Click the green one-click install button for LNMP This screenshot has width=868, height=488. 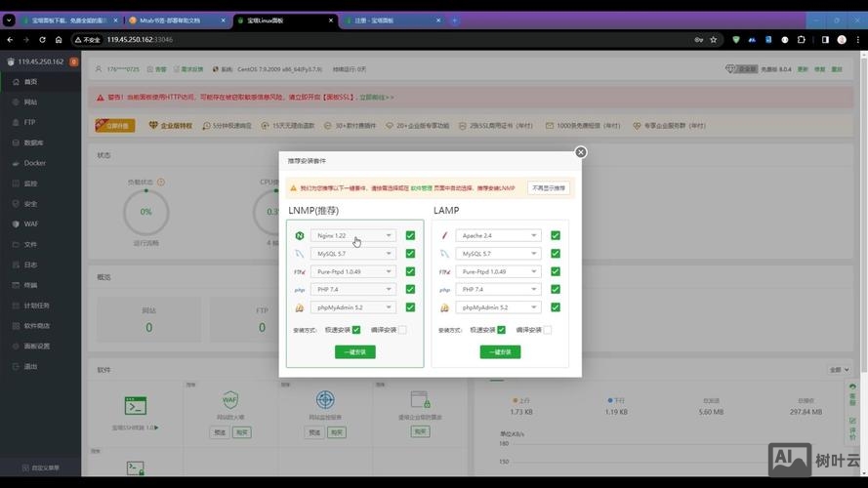click(x=354, y=351)
